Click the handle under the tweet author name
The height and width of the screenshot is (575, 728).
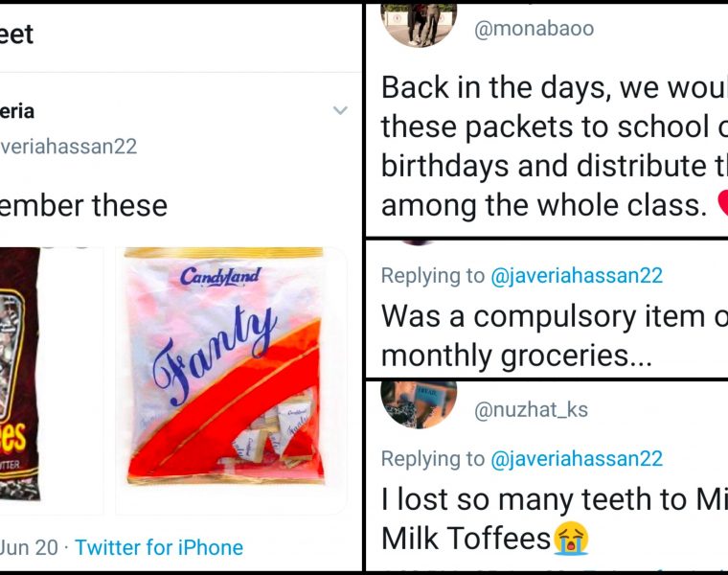coord(69,146)
